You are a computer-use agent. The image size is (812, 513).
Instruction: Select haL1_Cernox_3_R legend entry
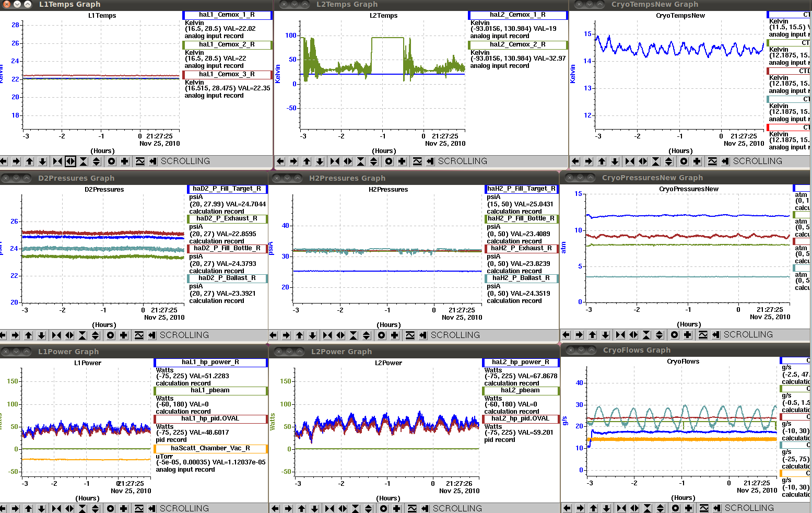pyautogui.click(x=227, y=75)
